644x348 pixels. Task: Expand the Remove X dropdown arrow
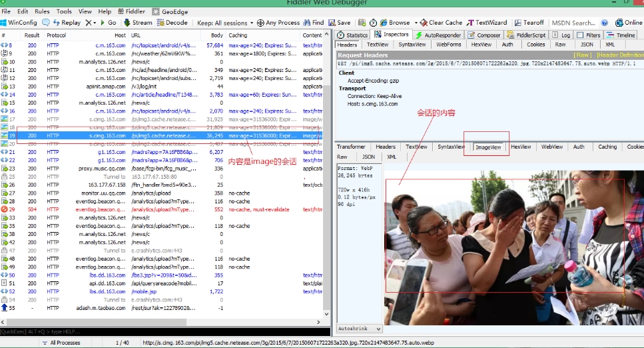pos(95,23)
